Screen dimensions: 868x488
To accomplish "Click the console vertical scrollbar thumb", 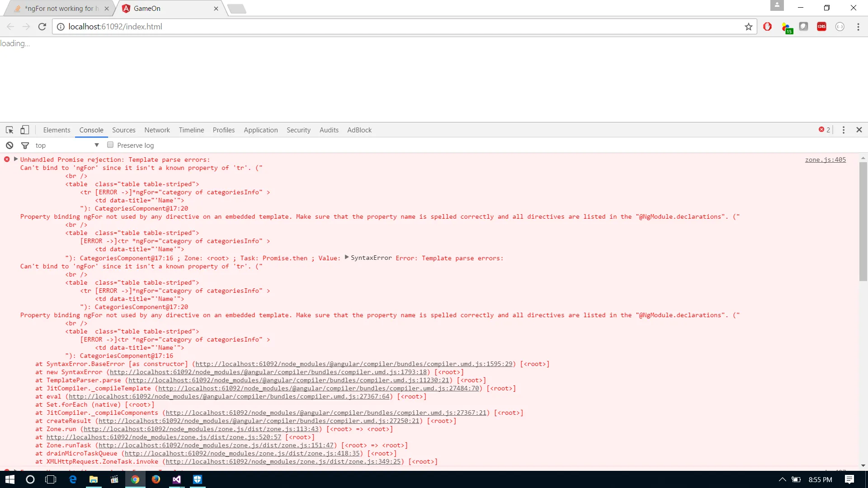I will click(x=863, y=221).
